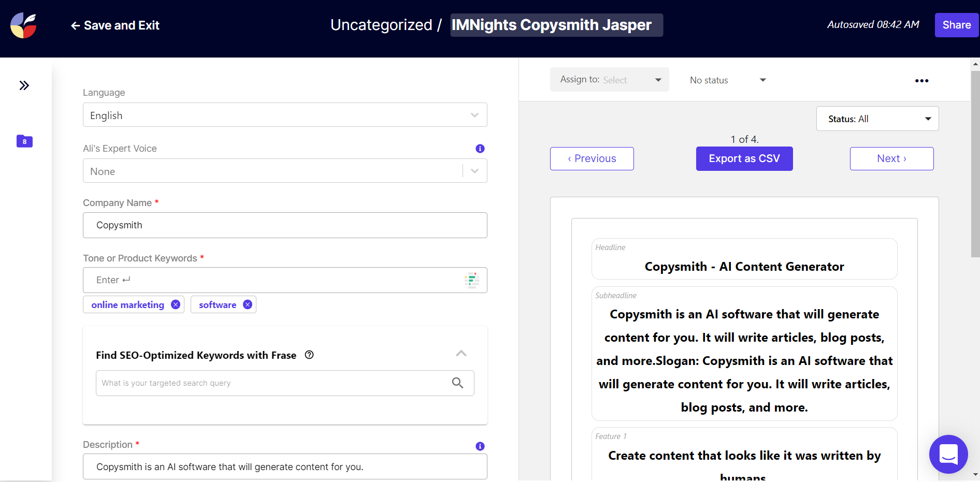Click the online marketing keyword tag text
980x482 pixels.
click(127, 305)
